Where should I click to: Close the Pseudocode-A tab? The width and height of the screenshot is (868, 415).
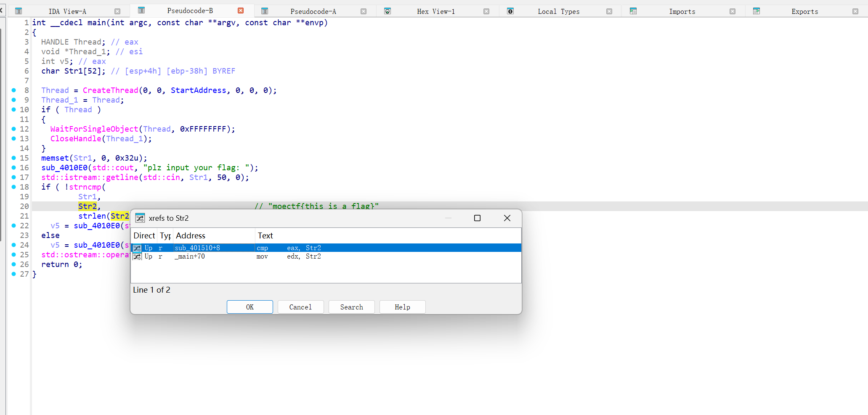[x=364, y=11]
